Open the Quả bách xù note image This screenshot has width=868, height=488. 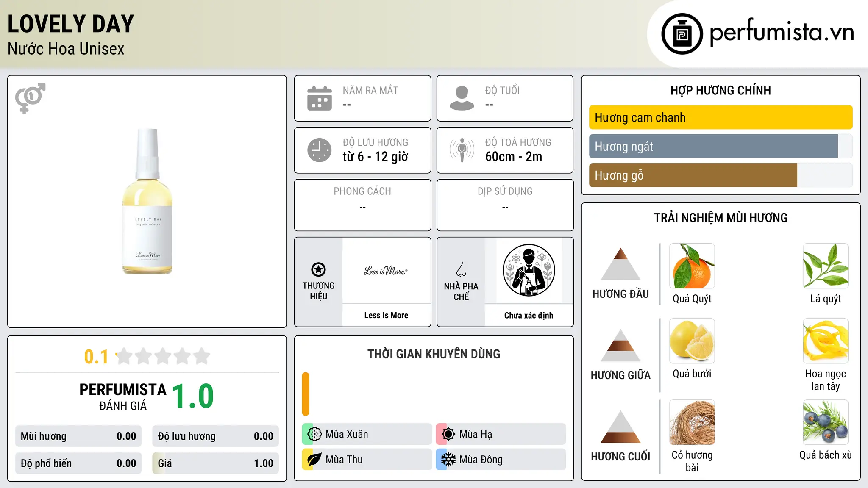coord(826,422)
